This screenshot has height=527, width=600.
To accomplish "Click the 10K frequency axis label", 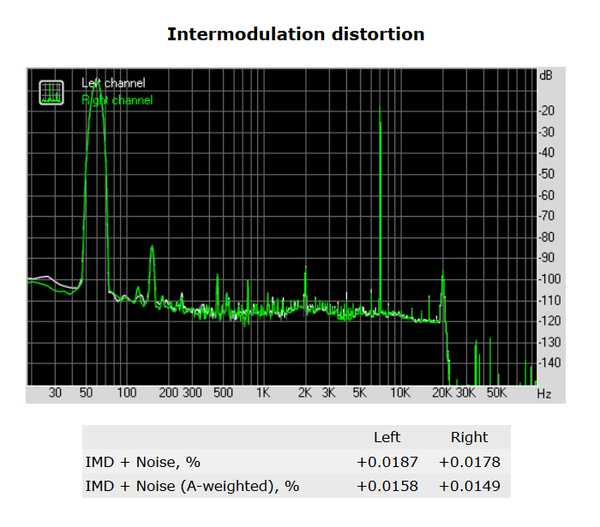I will (x=400, y=393).
